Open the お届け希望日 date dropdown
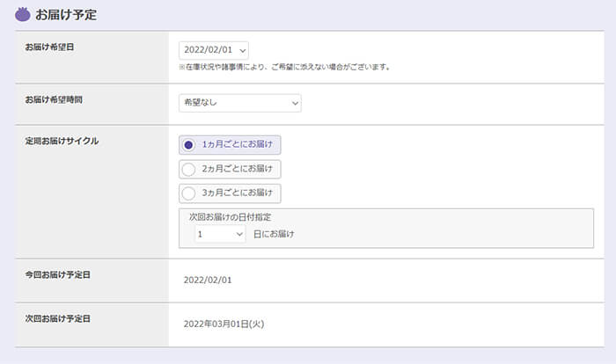The height and width of the screenshot is (364, 616). pyautogui.click(x=213, y=50)
